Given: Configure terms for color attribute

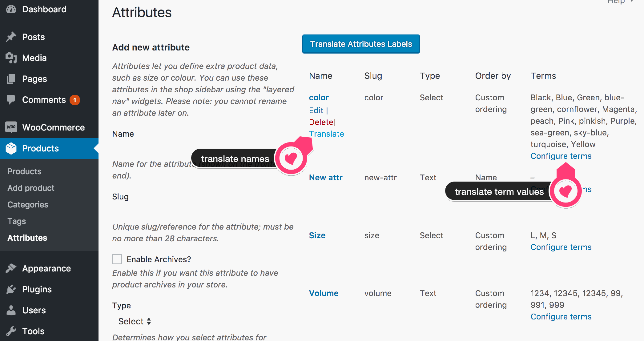Looking at the screenshot, I should [561, 156].
